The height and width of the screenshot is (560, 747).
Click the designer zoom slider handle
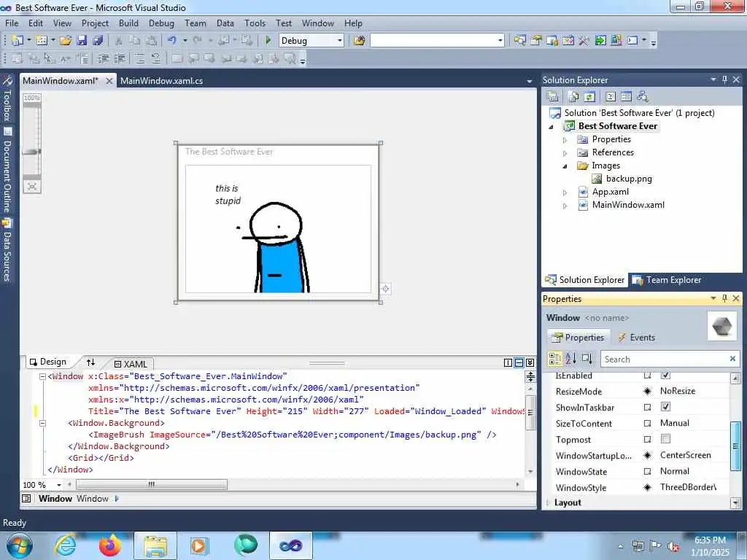tap(31, 152)
